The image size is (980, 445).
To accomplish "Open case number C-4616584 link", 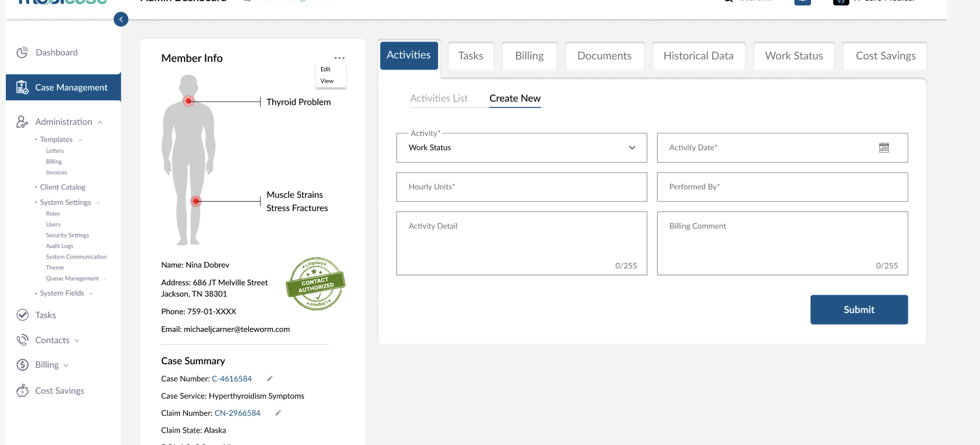I will (231, 379).
